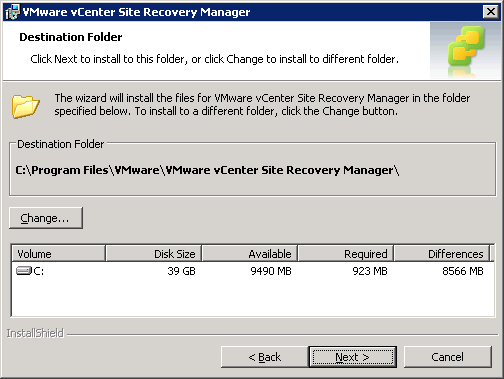
Task: Click the Differences column header
Action: [442, 254]
